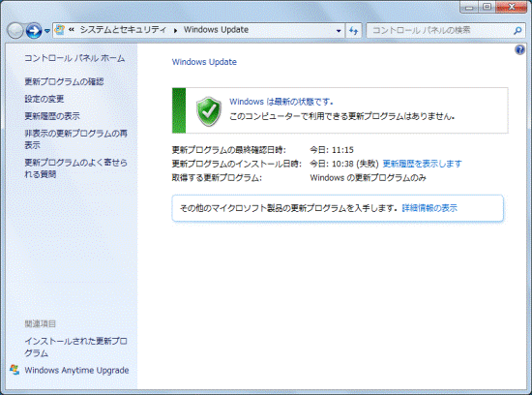
Task: Click 非表示の更新プログラムの再表示 link
Action: tap(76, 139)
